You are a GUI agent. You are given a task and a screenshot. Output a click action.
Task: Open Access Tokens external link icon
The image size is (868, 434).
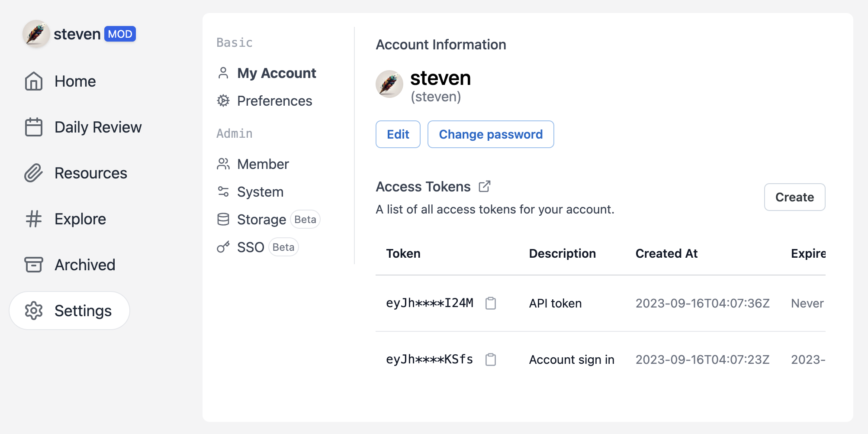coord(485,186)
